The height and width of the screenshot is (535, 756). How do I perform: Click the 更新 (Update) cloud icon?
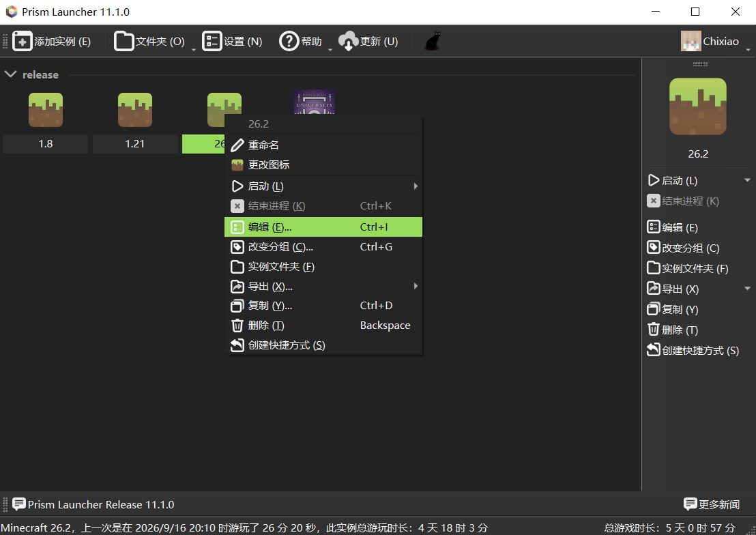(x=348, y=41)
